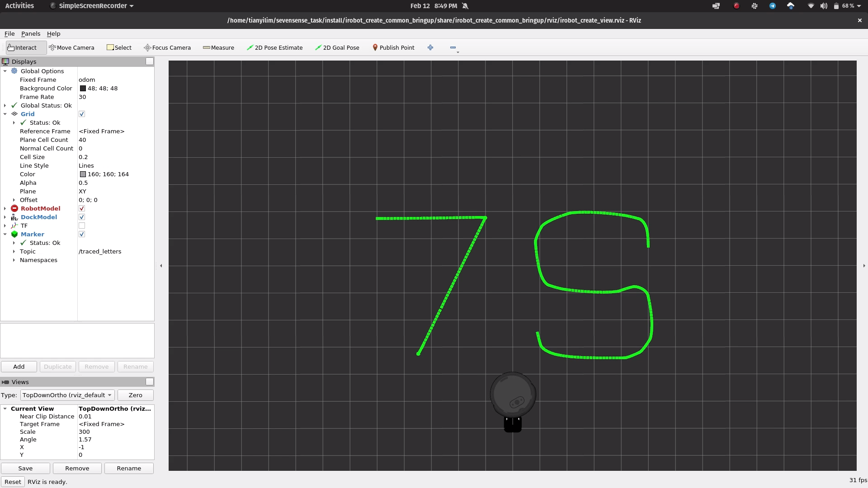Viewport: 868px width, 488px height.
Task: Open the Panels menu
Action: click(x=30, y=33)
